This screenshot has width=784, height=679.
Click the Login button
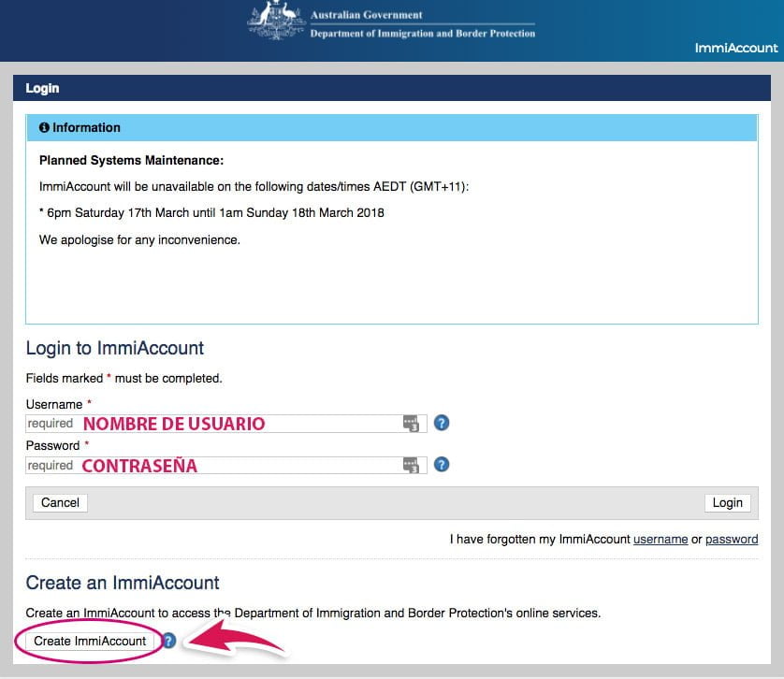click(728, 502)
